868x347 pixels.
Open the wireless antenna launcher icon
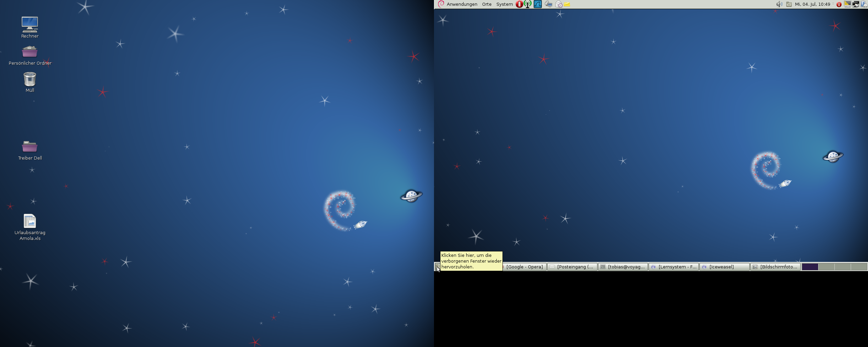[x=528, y=4]
